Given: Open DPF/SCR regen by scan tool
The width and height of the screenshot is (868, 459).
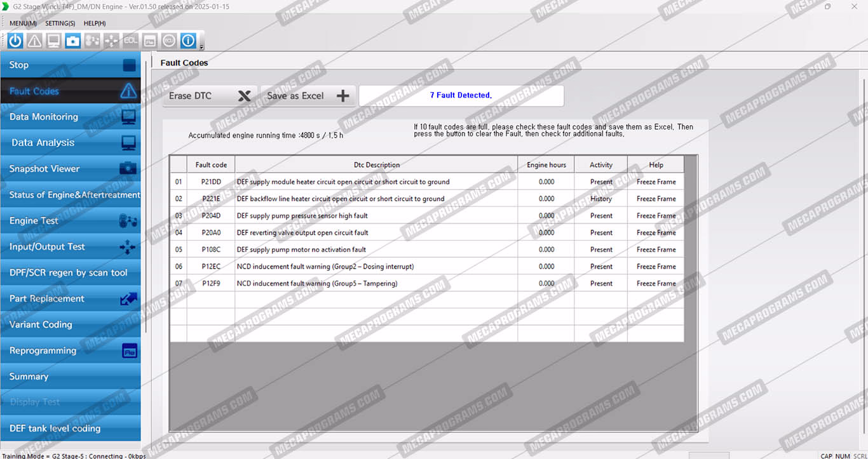Looking at the screenshot, I should tap(70, 273).
